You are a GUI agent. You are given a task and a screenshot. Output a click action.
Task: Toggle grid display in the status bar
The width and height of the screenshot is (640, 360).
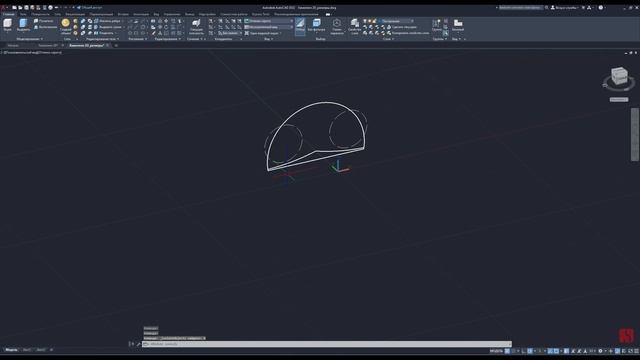(x=507, y=351)
